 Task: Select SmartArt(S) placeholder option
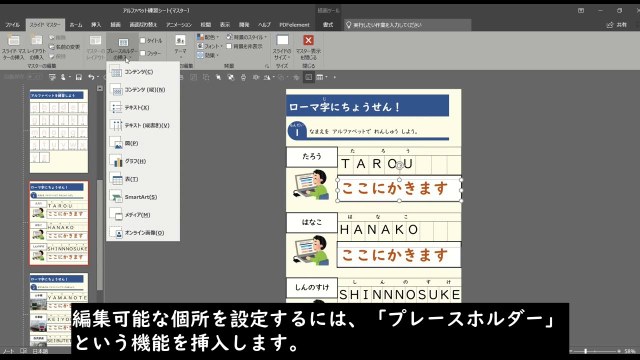click(143, 197)
